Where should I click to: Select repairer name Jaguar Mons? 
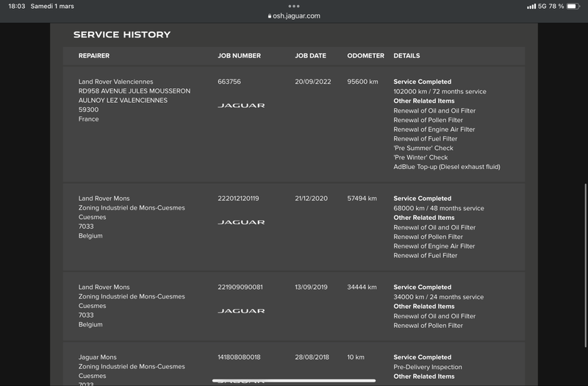pyautogui.click(x=98, y=357)
